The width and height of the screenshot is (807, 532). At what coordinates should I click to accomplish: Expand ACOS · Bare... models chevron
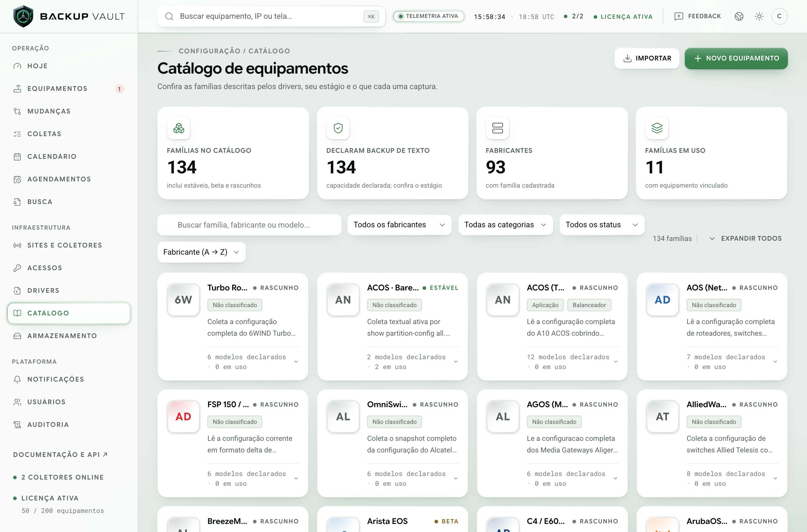456,362
